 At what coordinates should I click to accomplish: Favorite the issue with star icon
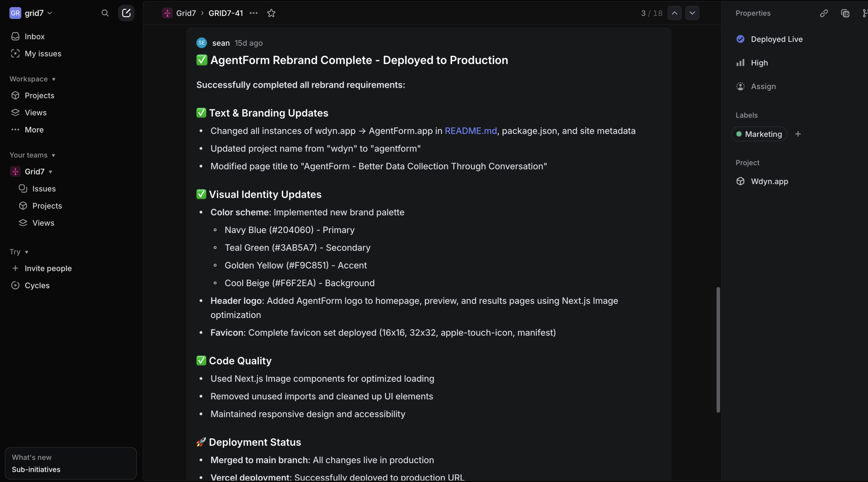pyautogui.click(x=271, y=13)
